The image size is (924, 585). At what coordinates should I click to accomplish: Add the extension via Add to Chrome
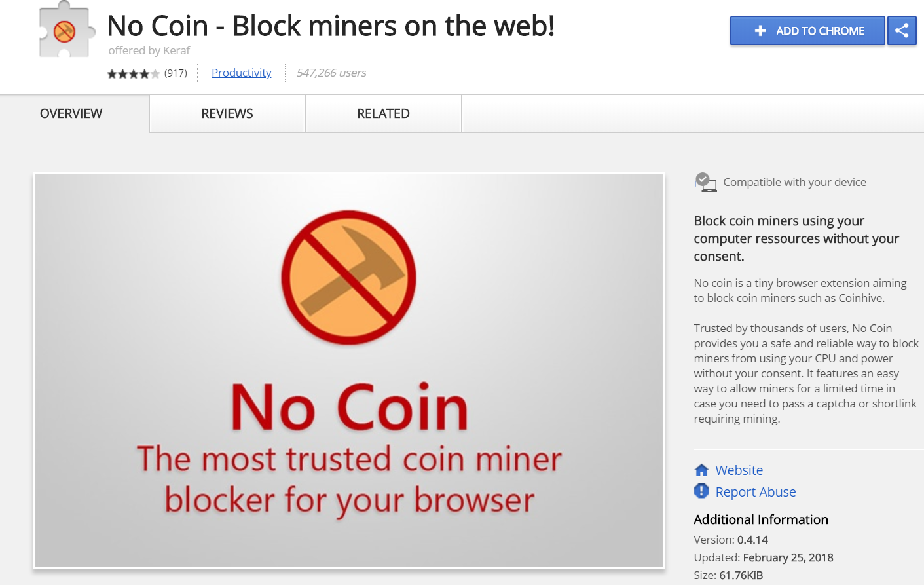point(807,31)
